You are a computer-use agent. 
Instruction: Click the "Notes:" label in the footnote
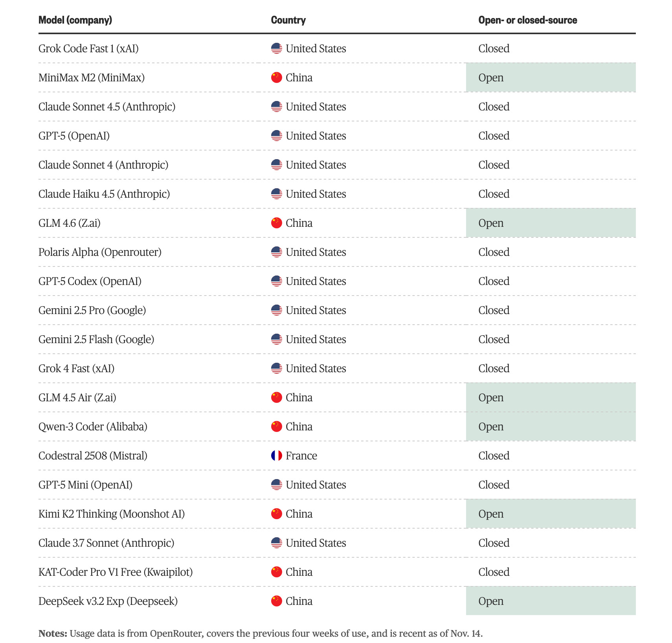pos(53,633)
